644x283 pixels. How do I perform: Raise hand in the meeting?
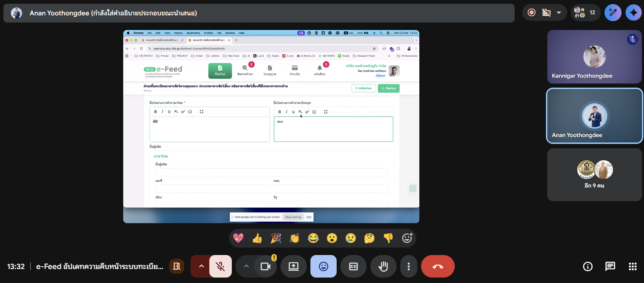click(x=383, y=266)
